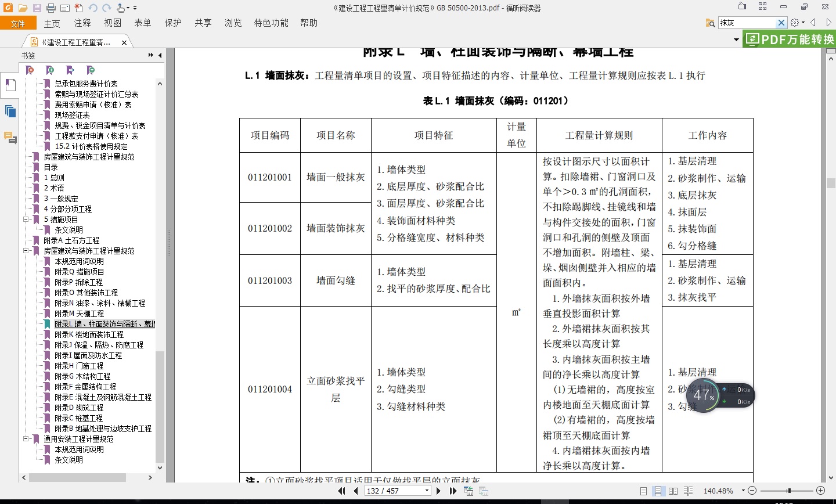This screenshot has height=504, width=836.
Task: Collapse the 通用安装工程计量规范 bookmark node
Action: (26, 439)
